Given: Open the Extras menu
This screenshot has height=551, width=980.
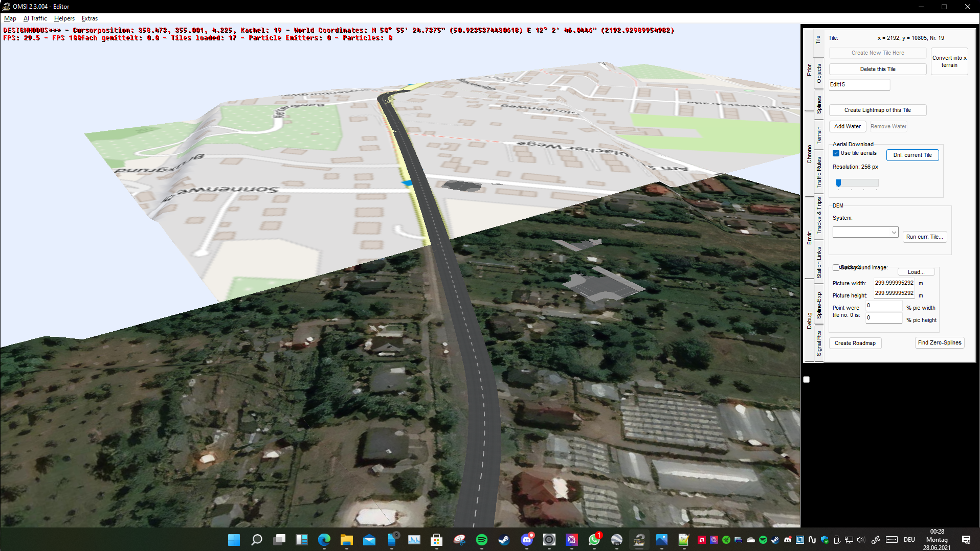Looking at the screenshot, I should pos(90,18).
